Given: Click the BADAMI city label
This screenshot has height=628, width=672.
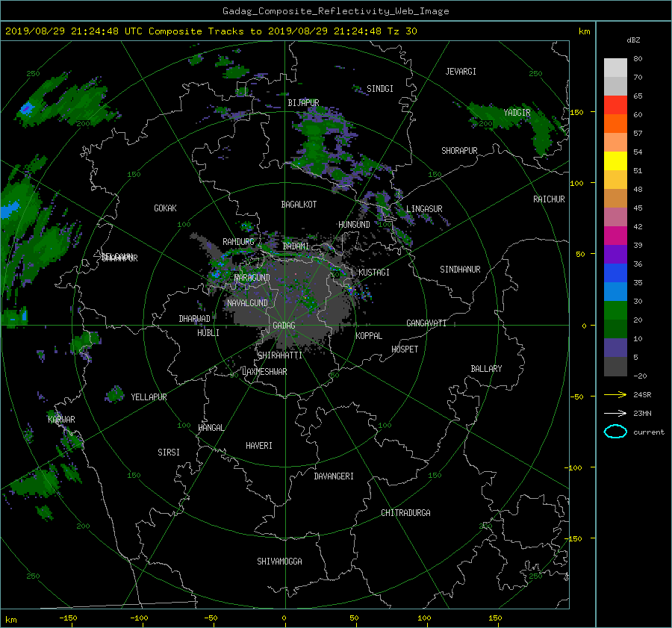Looking at the screenshot, I should tap(296, 246).
